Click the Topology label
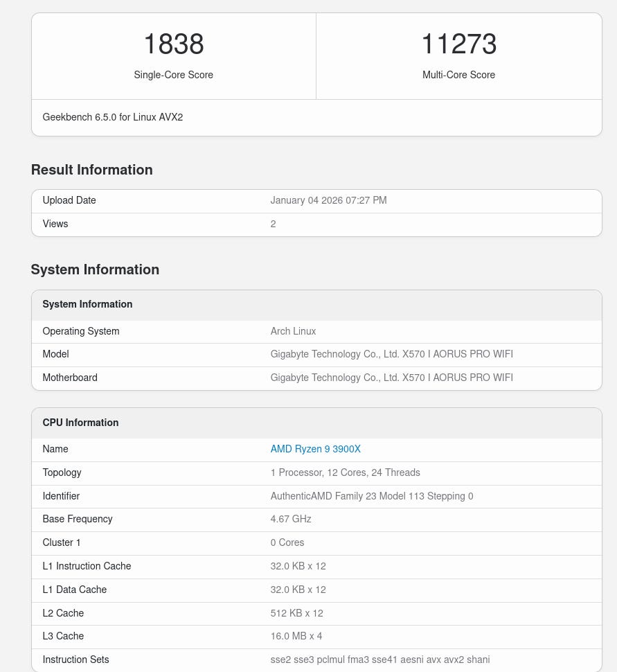Viewport: 617px width, 672px height. click(62, 472)
